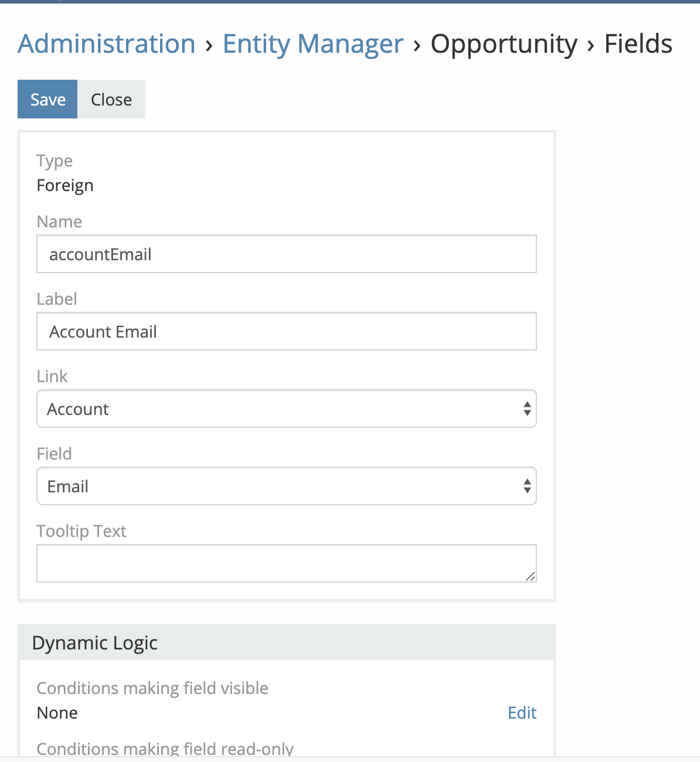Viewport: 700px width, 762px height.
Task: Grab the Tooltip Text resize handle
Action: pyautogui.click(x=530, y=577)
